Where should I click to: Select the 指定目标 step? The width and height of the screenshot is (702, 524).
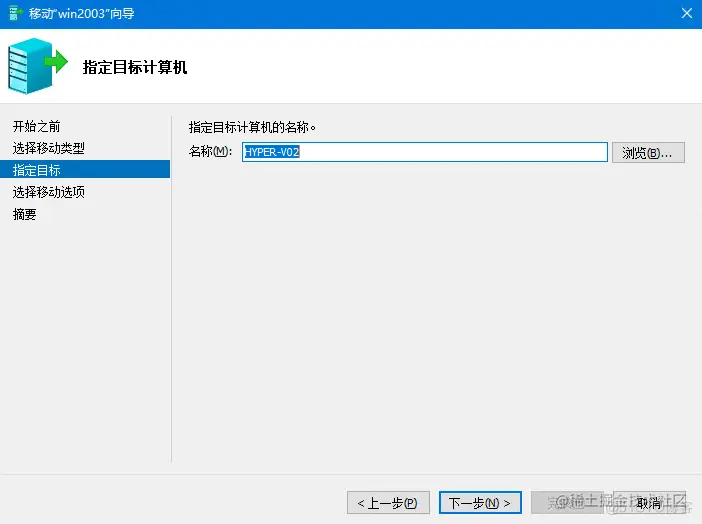pos(85,170)
